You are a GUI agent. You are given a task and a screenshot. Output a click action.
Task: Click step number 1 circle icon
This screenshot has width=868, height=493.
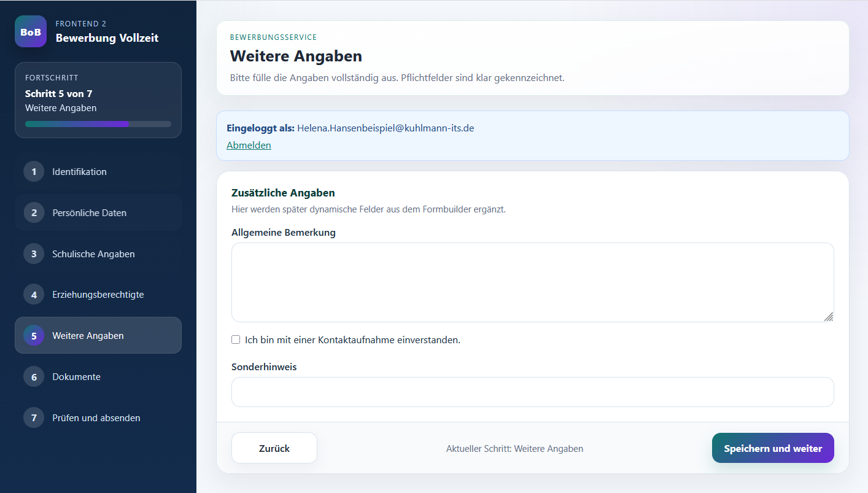(x=34, y=172)
